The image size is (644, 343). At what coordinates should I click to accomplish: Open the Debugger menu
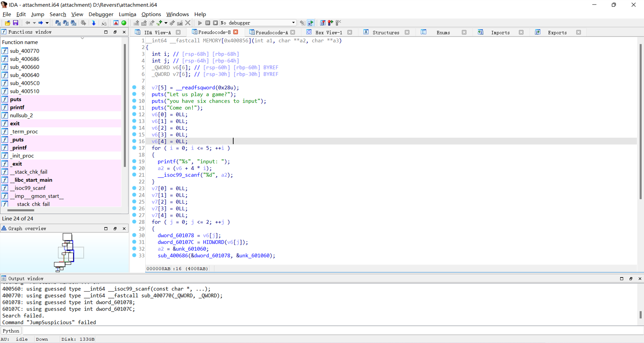[x=101, y=14]
